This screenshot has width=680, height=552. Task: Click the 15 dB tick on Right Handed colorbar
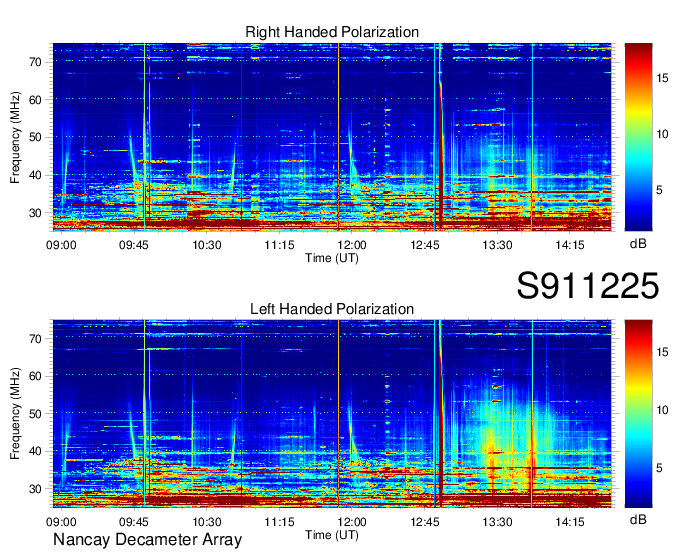(x=662, y=78)
